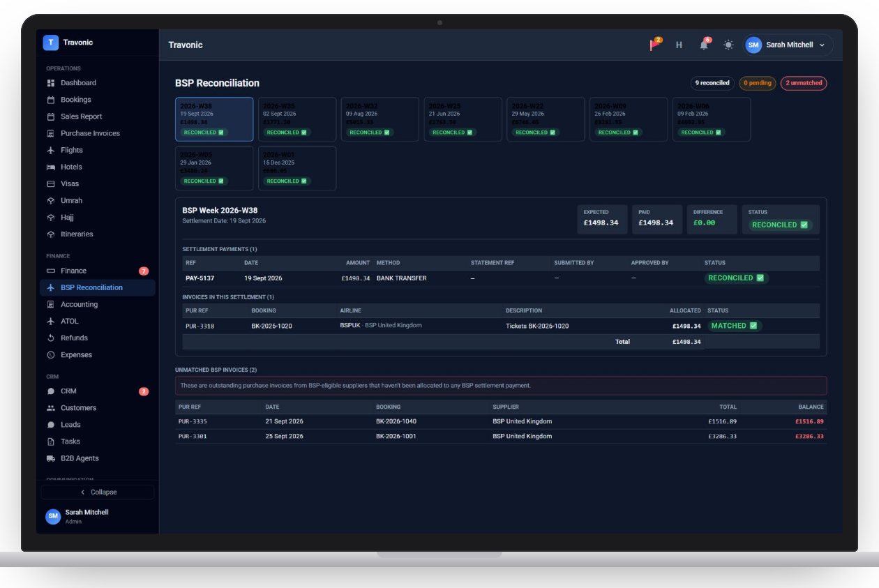Click the Refunds arrow icon
879x588 pixels.
tap(50, 338)
